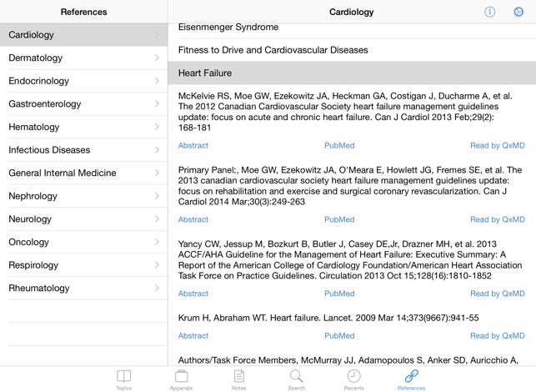Select Infectious Diseases category
Viewport: 536px width, 392px height.
[x=49, y=150]
